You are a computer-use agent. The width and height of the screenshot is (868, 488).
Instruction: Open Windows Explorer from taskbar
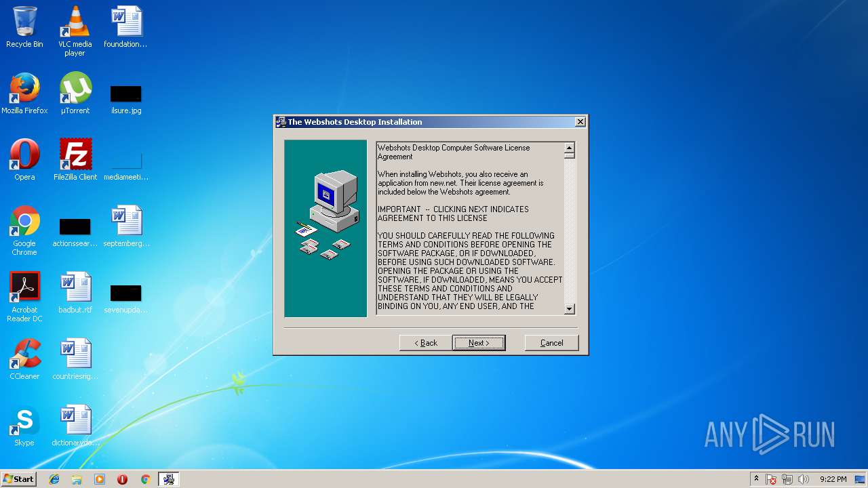coord(77,479)
